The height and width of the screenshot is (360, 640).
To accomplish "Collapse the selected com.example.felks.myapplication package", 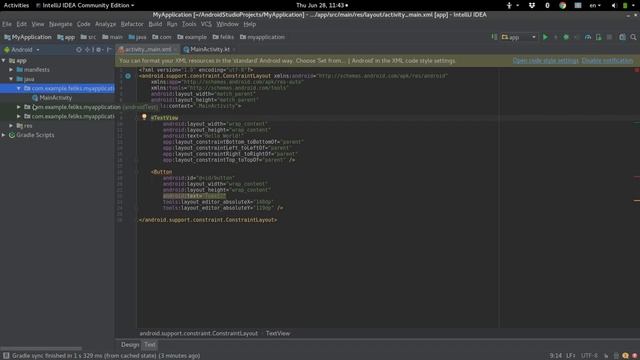I will [x=19, y=89].
